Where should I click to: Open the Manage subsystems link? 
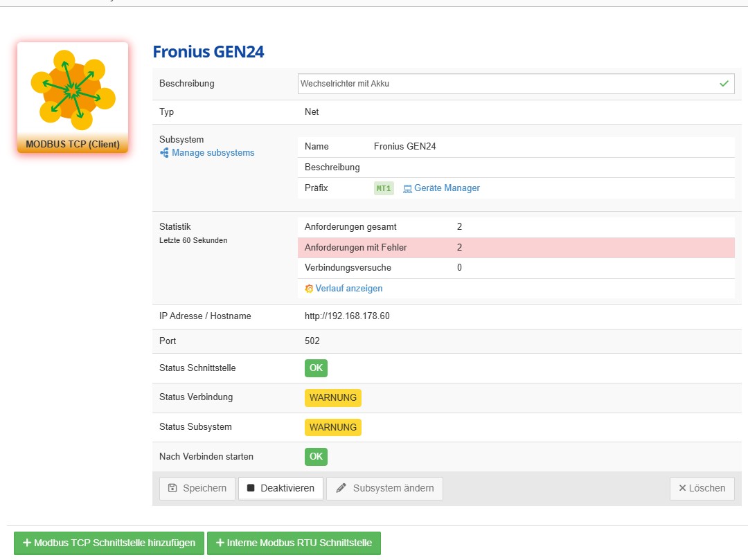pos(213,153)
